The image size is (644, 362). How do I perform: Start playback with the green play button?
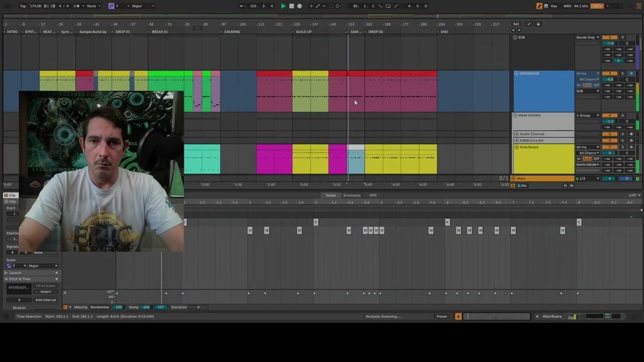click(x=283, y=6)
